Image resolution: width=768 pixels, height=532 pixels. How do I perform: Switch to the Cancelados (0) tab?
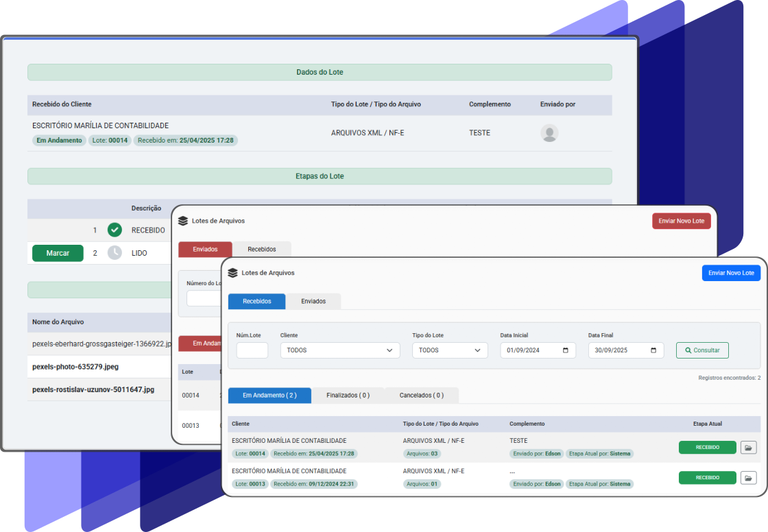point(421,396)
